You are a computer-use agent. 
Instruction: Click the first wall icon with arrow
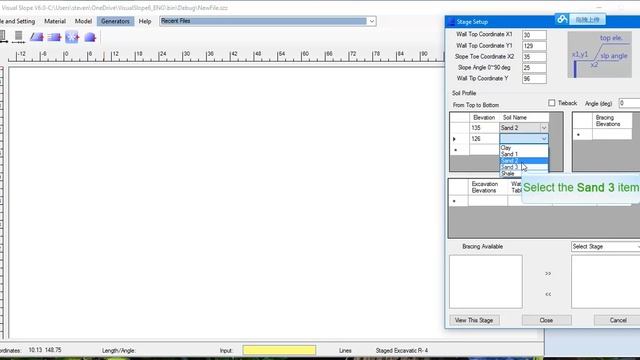tap(3, 37)
